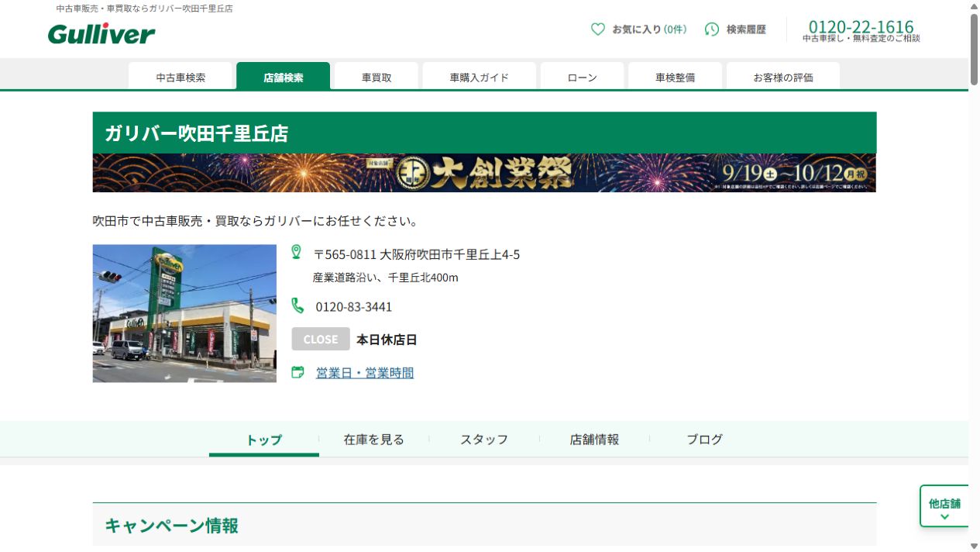Click the 大創業祭 campaign banner
This screenshot has height=552, width=980.
tap(484, 173)
